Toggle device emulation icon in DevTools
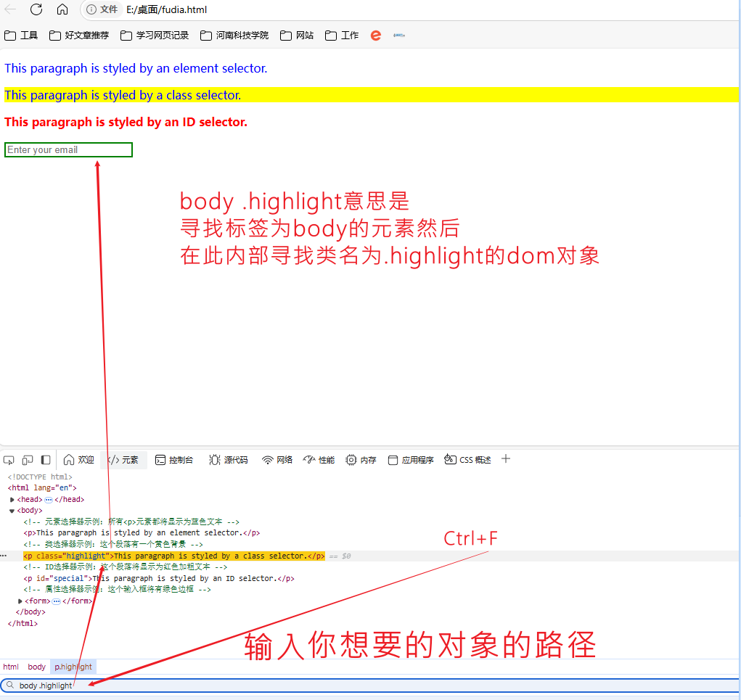The width and height of the screenshot is (741, 700). [28, 460]
